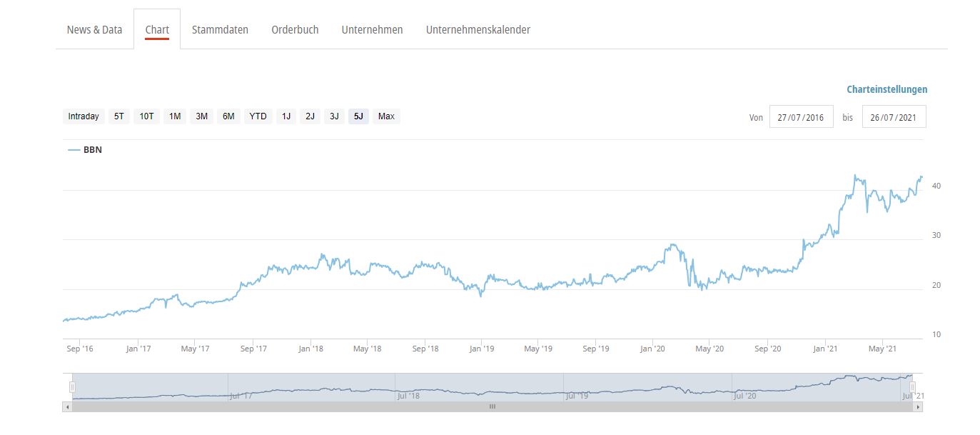This screenshot has width=980, height=435.
Task: Click the scrollbar grip at navigator bottom
Action: click(x=492, y=406)
